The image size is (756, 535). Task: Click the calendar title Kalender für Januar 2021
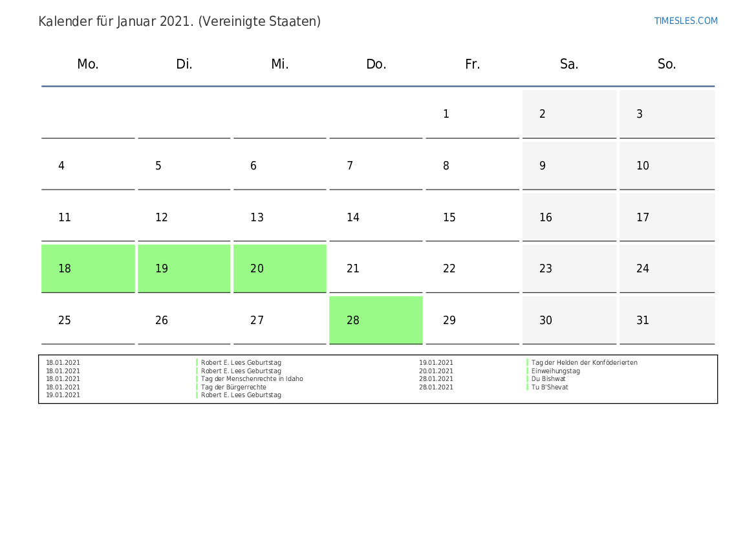coord(179,21)
